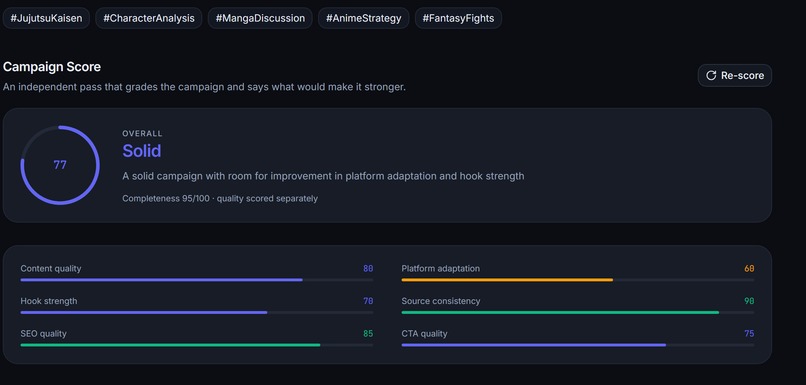Click the Completeness 95/100 text
Screen dimensions: 806x385
click(x=166, y=198)
